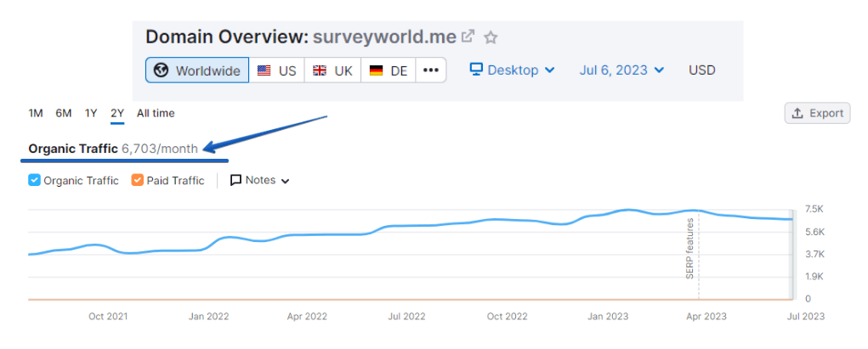This screenshot has width=868, height=349.
Task: Click the Export button
Action: (817, 114)
